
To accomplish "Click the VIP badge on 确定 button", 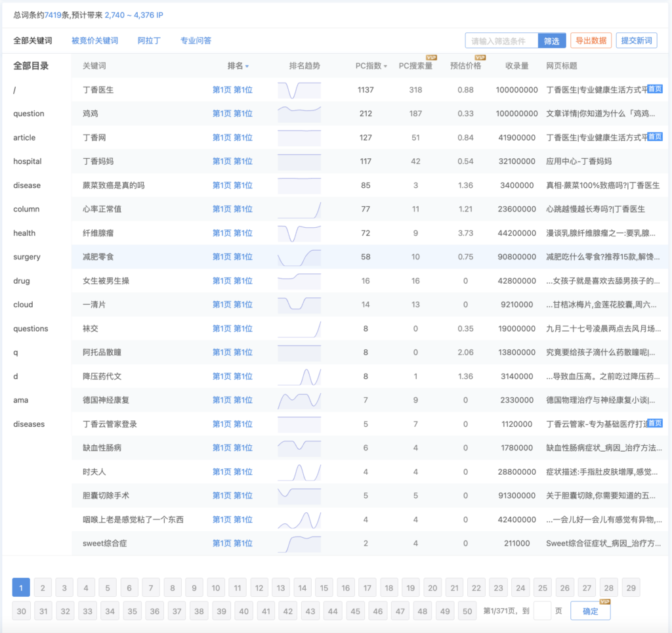I will (604, 601).
